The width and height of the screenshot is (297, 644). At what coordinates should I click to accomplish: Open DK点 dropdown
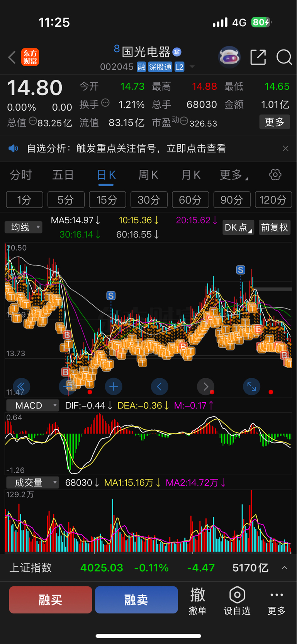pyautogui.click(x=238, y=227)
